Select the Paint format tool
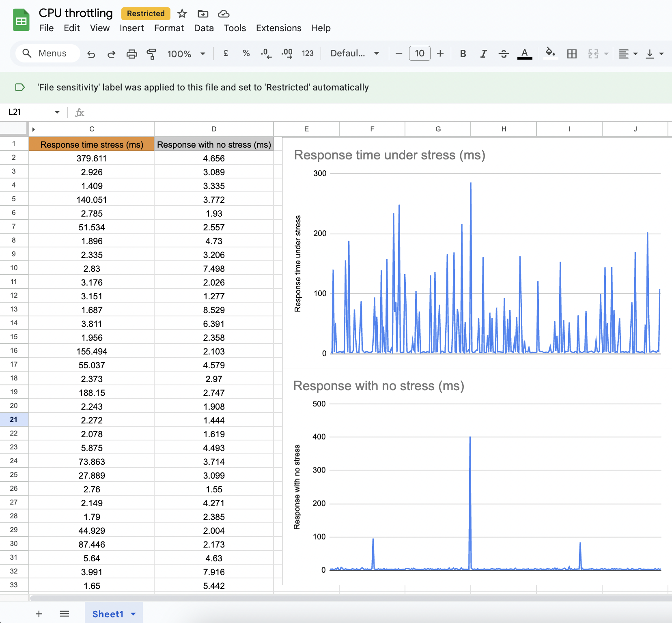672x623 pixels. coord(151,53)
